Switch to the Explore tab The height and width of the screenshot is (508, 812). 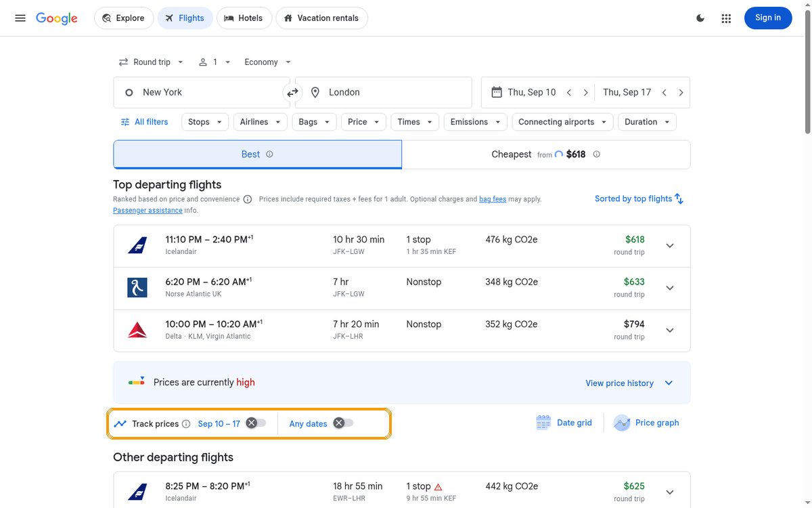coord(124,18)
